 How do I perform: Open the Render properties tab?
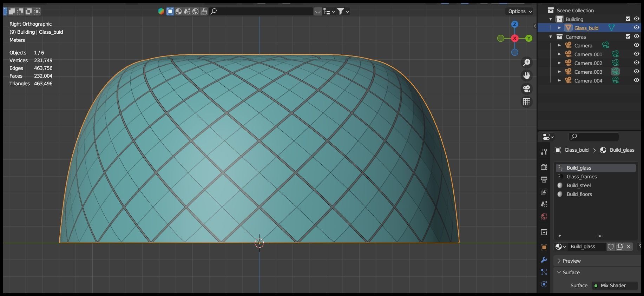click(544, 167)
